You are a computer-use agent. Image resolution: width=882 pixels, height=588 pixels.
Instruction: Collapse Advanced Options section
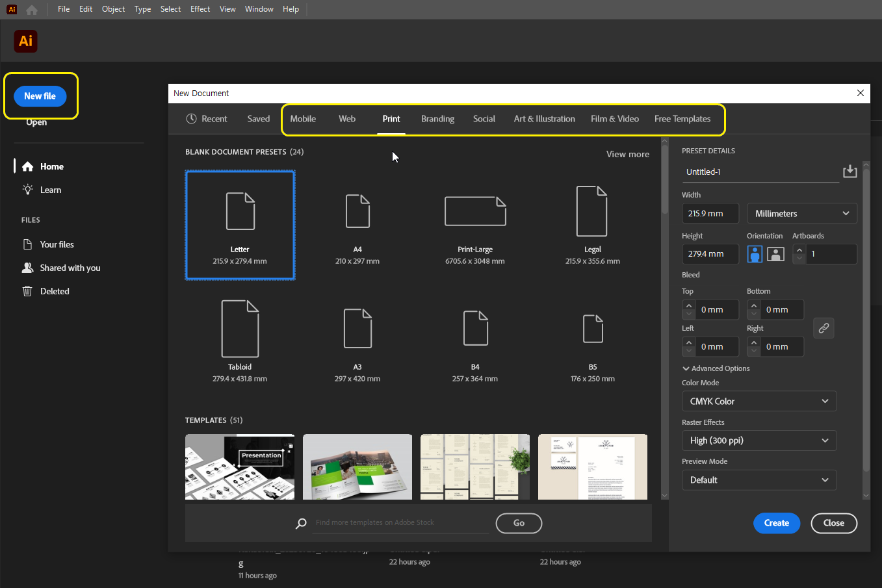(716, 368)
